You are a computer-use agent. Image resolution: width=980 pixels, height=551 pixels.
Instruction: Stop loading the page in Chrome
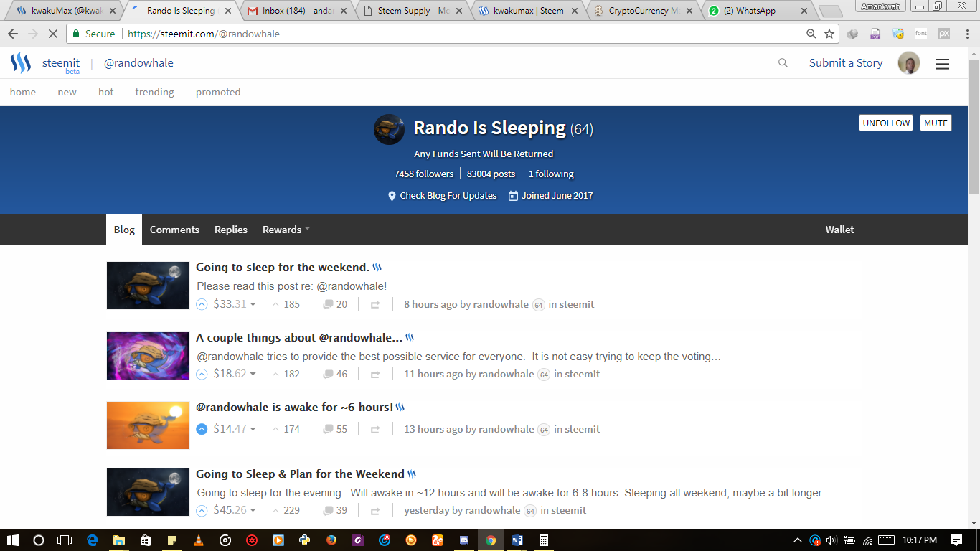(53, 34)
